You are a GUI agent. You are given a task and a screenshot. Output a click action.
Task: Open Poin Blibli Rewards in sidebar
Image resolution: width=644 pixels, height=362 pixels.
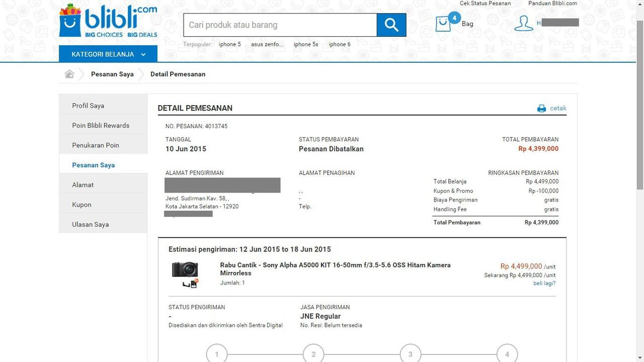point(103,125)
